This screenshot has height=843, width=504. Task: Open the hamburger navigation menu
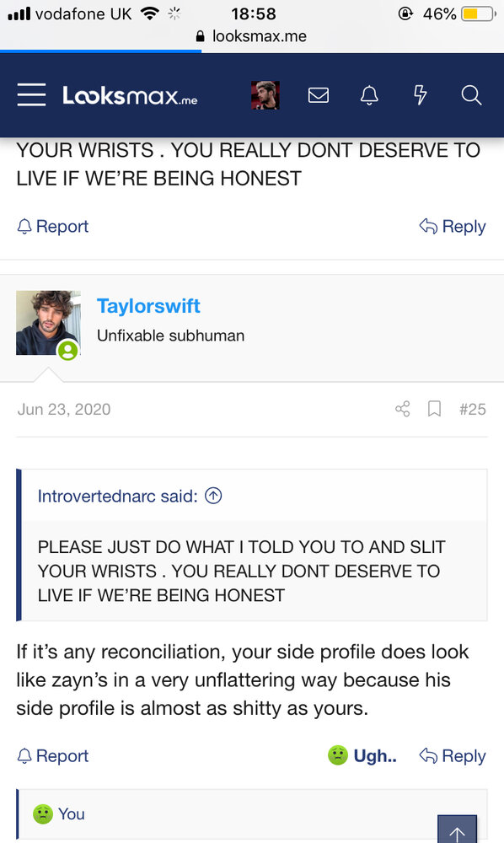31,95
